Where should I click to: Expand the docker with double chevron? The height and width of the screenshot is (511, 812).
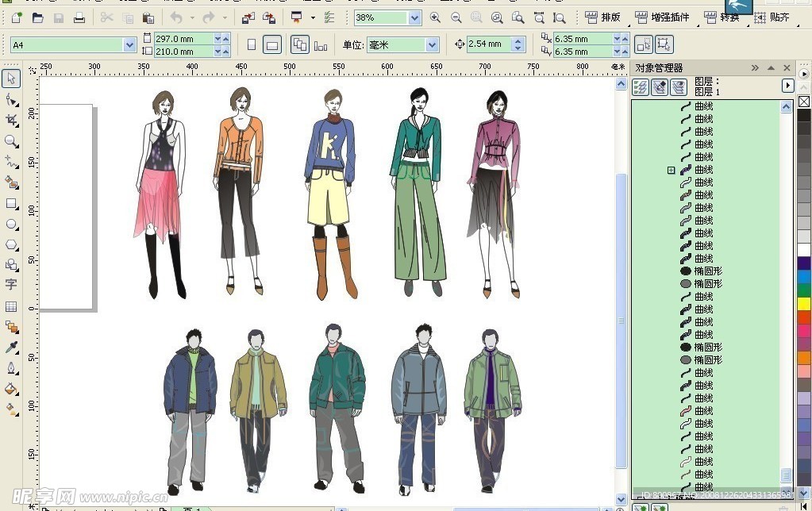point(755,67)
